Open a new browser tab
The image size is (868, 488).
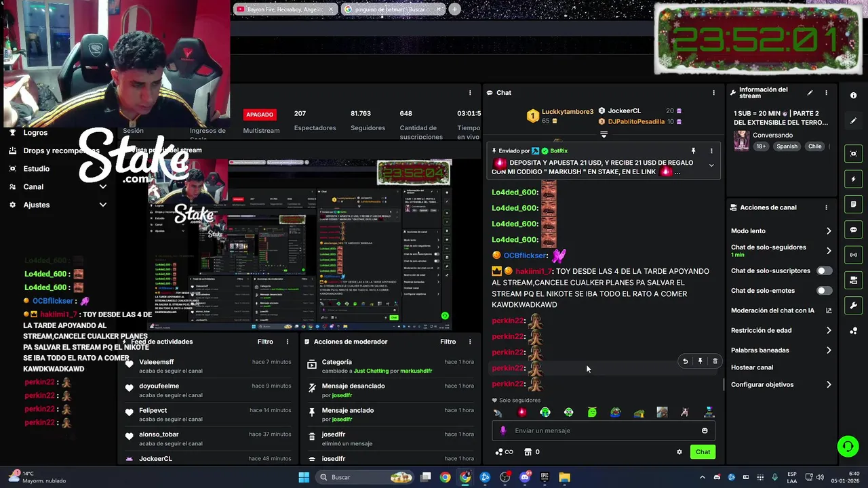pos(454,9)
